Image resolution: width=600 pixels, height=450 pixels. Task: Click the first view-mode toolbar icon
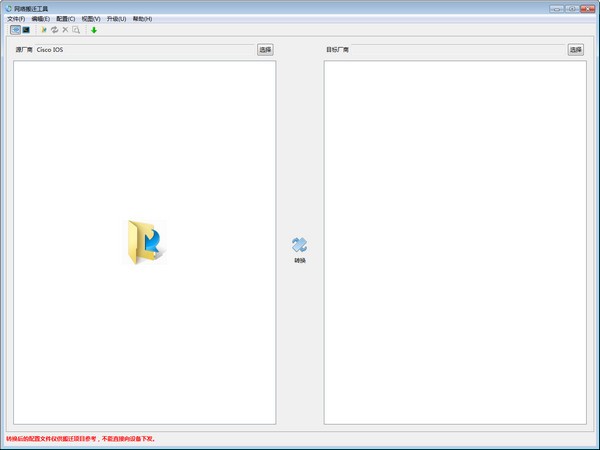tap(15, 30)
